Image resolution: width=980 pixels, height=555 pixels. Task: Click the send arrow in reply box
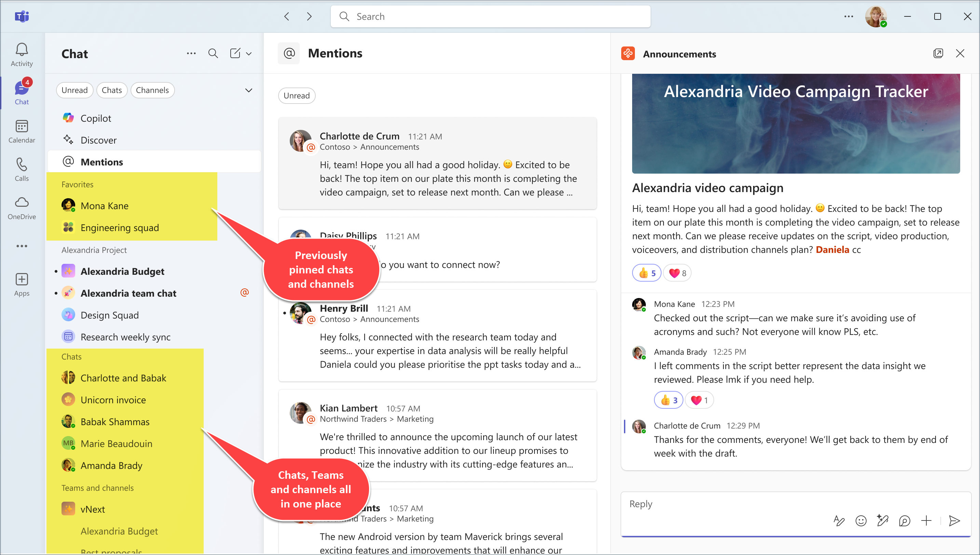tap(954, 520)
